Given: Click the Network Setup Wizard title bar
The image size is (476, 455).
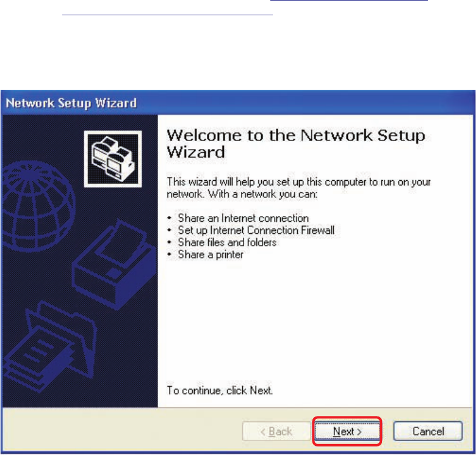Looking at the screenshot, I should 238,103.
